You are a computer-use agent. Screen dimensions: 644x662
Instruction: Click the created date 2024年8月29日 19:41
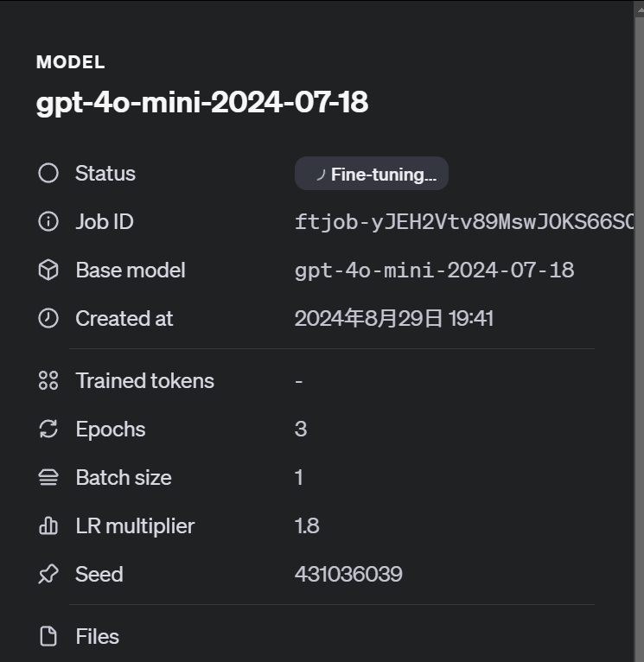tap(394, 318)
